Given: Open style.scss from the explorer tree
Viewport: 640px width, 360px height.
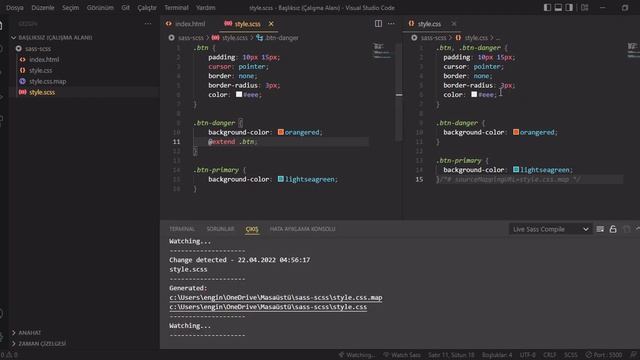Looking at the screenshot, I should point(42,92).
